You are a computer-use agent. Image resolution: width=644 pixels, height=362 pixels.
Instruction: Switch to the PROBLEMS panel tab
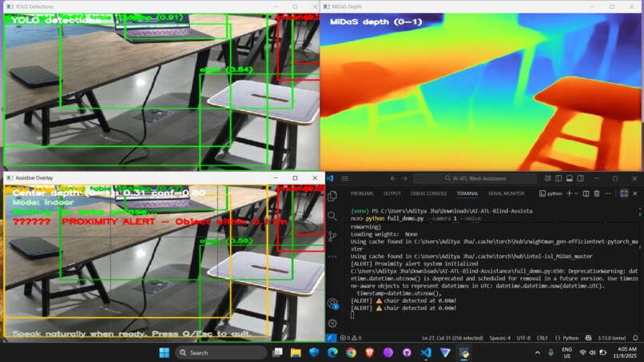click(x=362, y=193)
